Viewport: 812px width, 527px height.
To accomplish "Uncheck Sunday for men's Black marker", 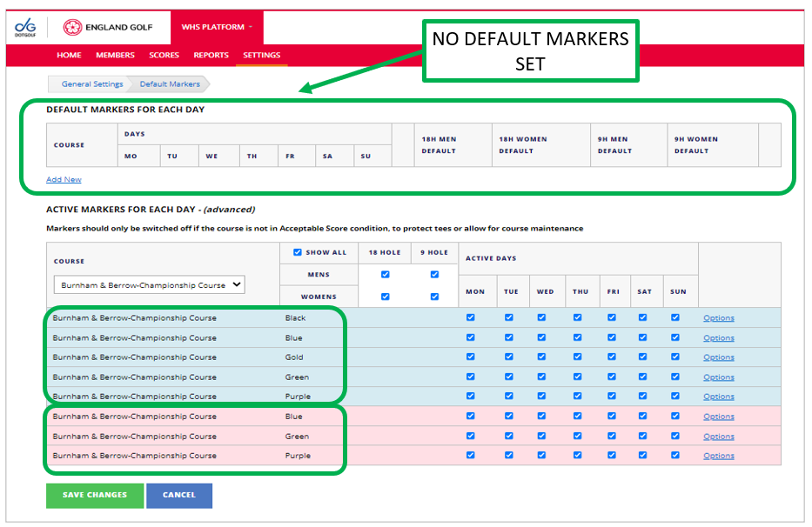I will point(675,317).
